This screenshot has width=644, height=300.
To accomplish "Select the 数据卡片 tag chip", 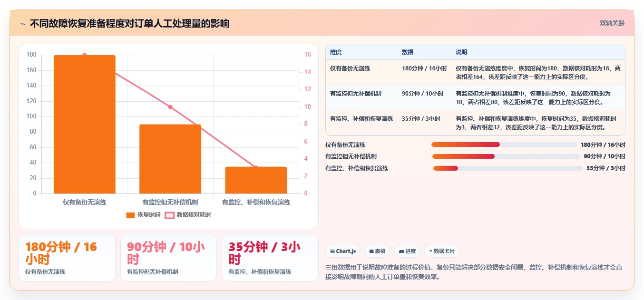I will click(x=442, y=251).
